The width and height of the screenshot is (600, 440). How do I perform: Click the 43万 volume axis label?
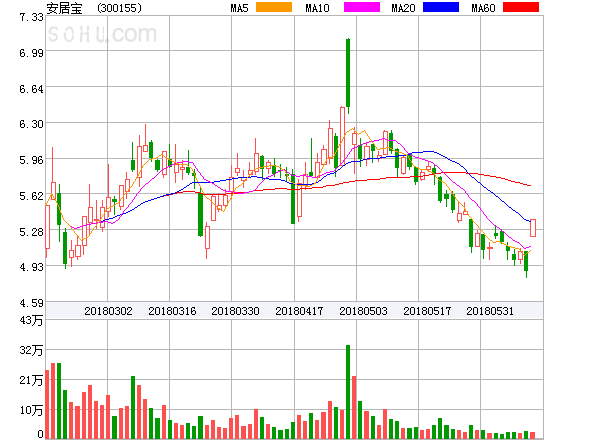31,320
